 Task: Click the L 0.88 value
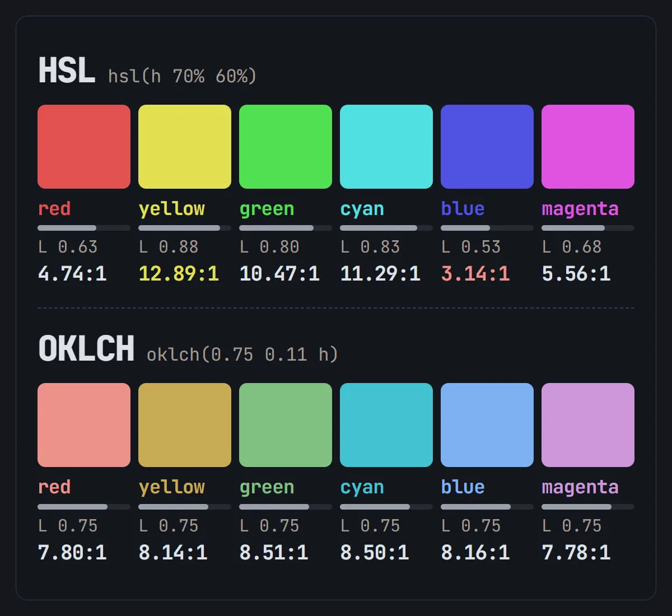(x=169, y=247)
